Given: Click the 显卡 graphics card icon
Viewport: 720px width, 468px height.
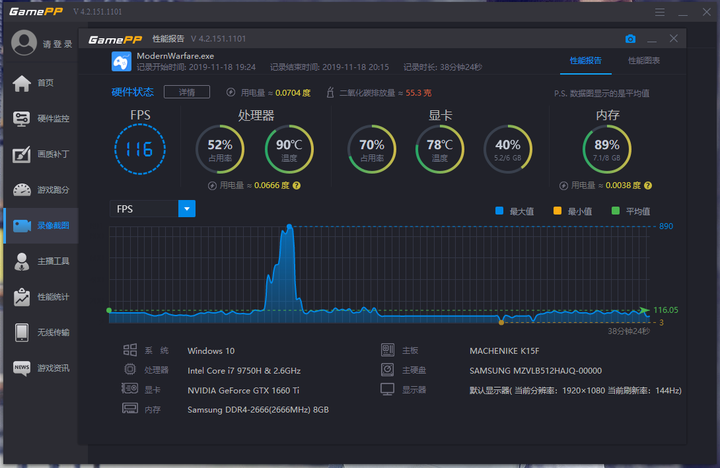Looking at the screenshot, I should pos(129,389).
